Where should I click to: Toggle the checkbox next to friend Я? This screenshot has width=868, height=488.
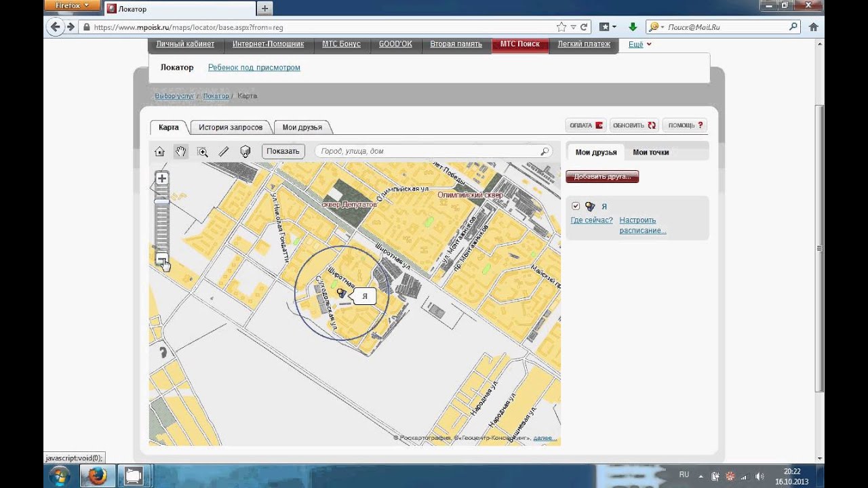[576, 206]
